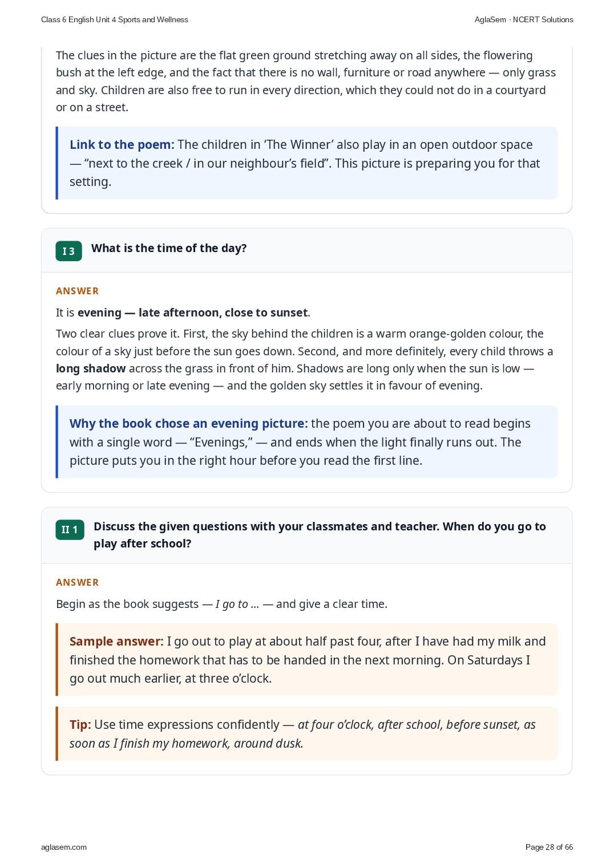Click the 'Why the book chose an evening picture:' label

point(189,424)
